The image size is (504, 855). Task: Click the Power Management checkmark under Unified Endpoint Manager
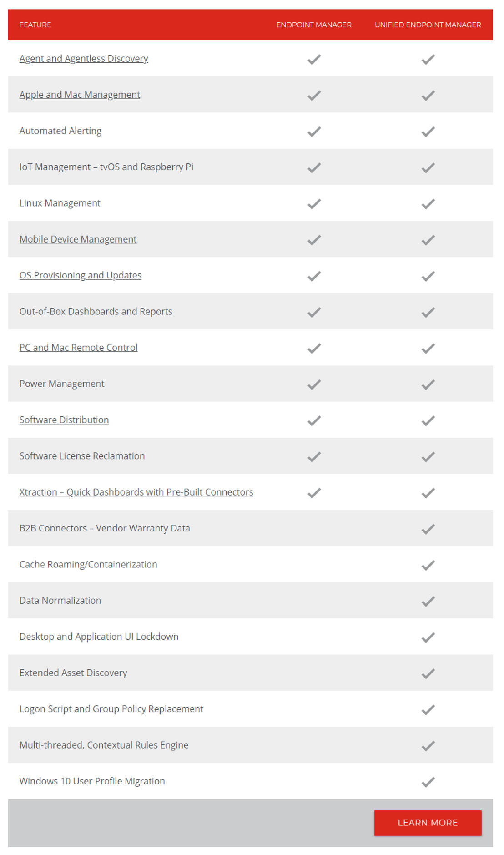[428, 384]
